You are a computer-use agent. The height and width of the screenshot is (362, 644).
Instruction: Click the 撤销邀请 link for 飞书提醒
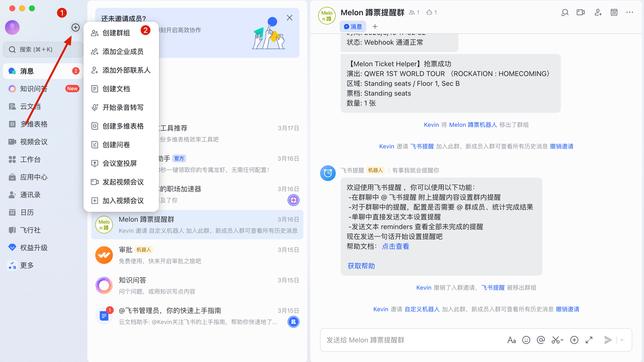(x=562, y=146)
